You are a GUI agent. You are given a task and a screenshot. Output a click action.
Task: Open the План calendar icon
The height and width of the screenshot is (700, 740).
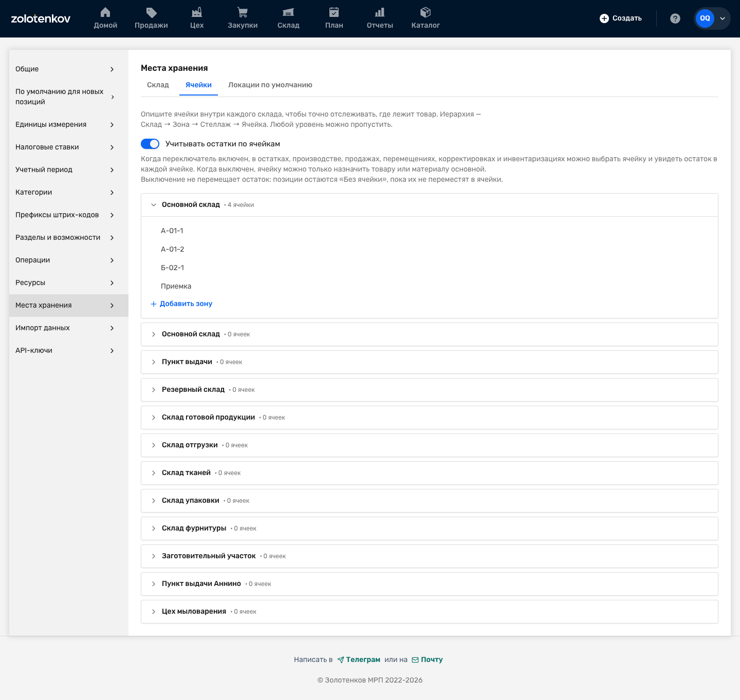click(334, 12)
